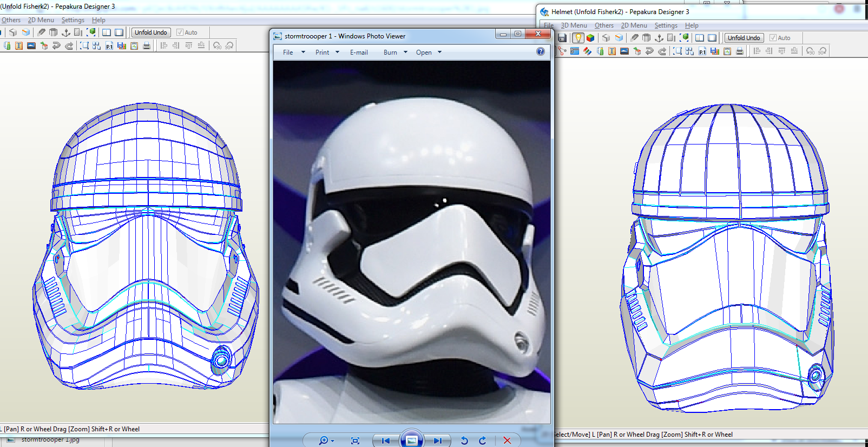Open Others menu in right Pepakura window
The width and height of the screenshot is (868, 447).
click(604, 25)
